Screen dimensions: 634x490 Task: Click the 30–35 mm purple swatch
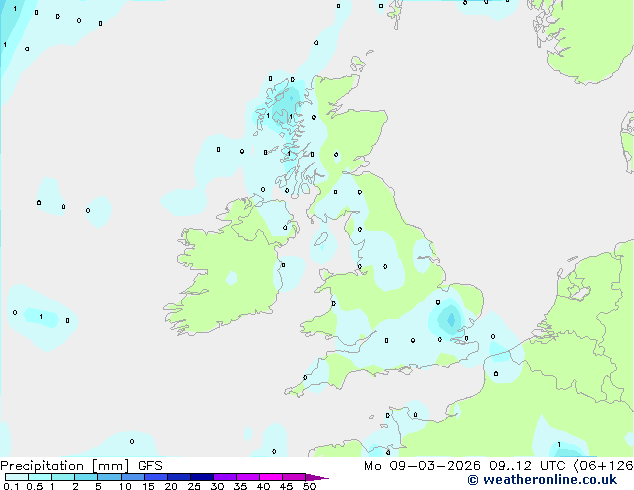point(225,477)
